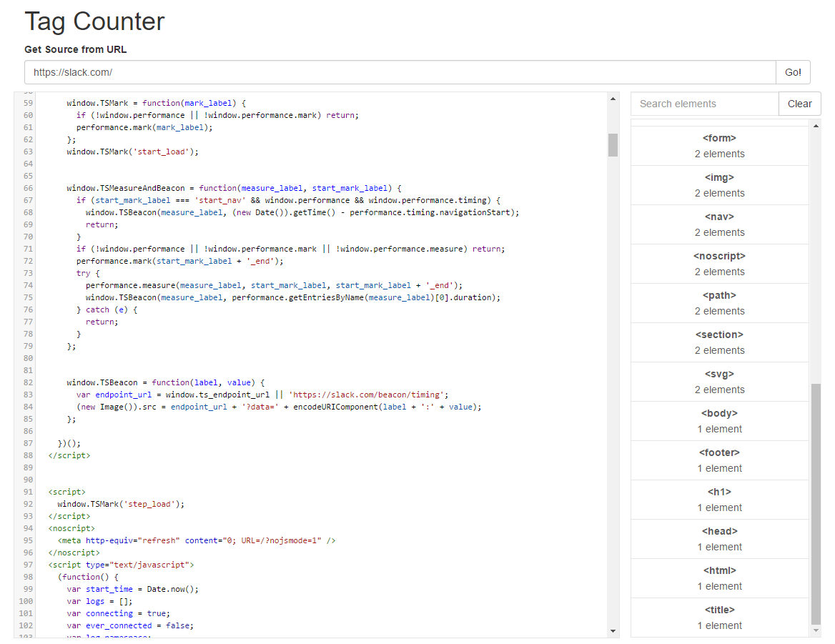Select the <nav> tag entry
This screenshot has width=835, height=644.
tap(719, 224)
